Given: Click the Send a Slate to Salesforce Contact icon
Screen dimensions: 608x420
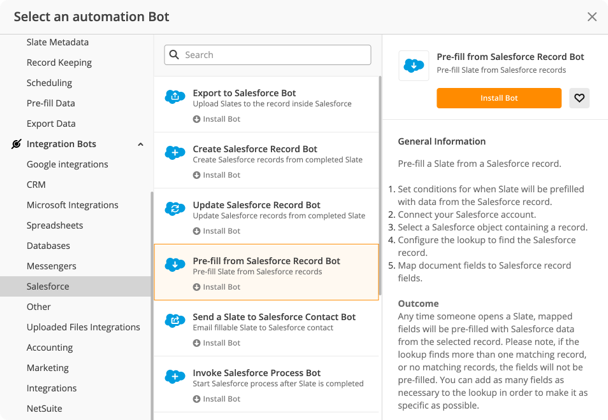Looking at the screenshot, I should [x=175, y=320].
